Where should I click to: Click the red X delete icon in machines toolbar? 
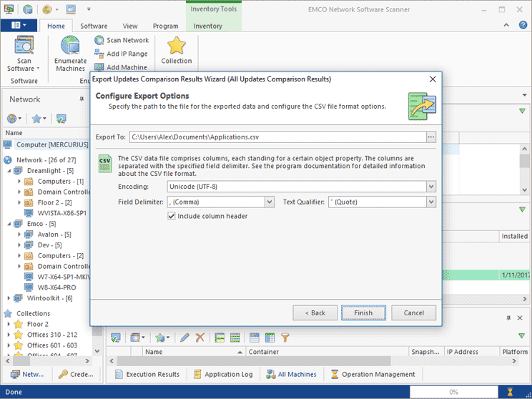click(x=200, y=338)
